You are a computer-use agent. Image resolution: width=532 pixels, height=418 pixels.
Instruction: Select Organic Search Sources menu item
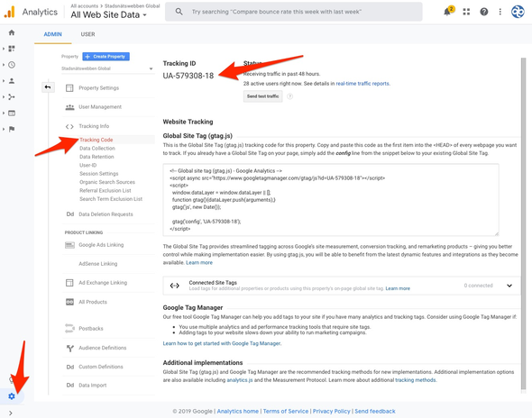[x=107, y=182]
